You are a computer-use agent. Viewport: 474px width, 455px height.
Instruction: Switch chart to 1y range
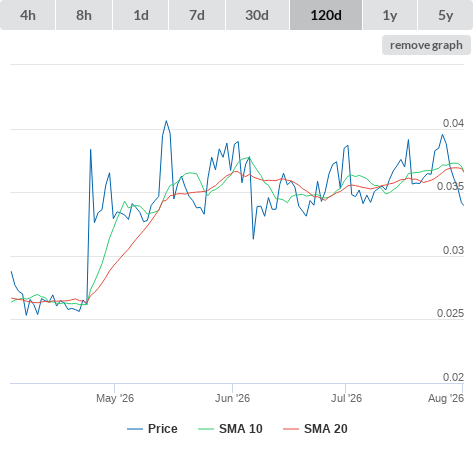pyautogui.click(x=390, y=15)
